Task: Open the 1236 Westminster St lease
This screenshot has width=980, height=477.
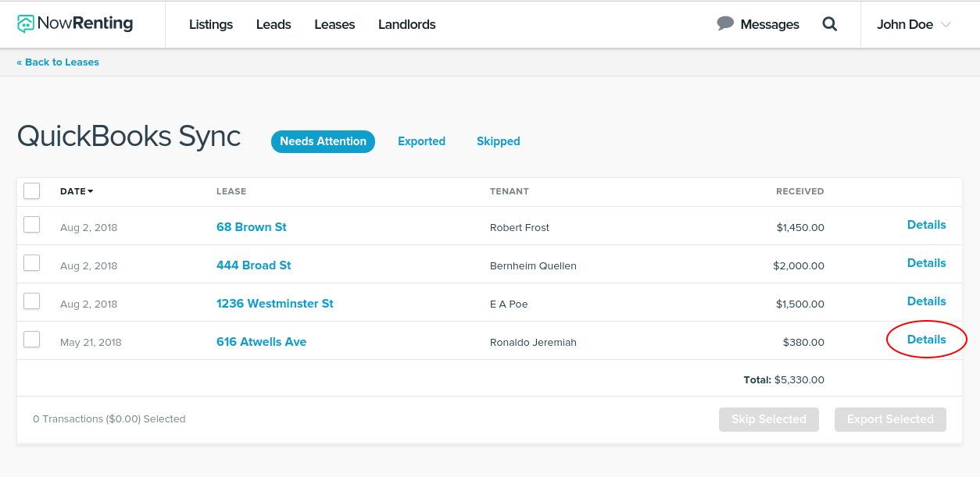Action: pos(275,304)
